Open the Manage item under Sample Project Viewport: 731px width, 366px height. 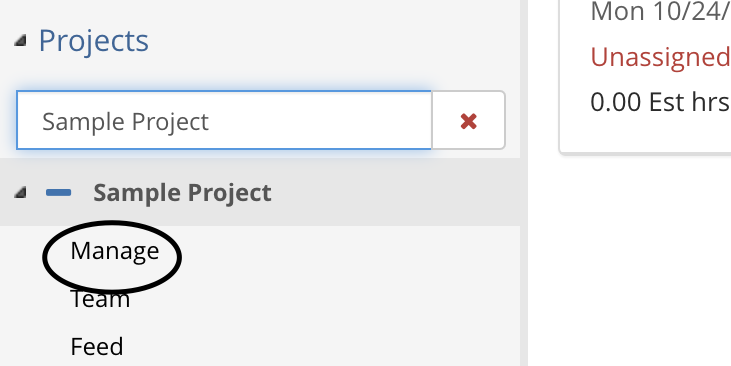click(x=115, y=251)
